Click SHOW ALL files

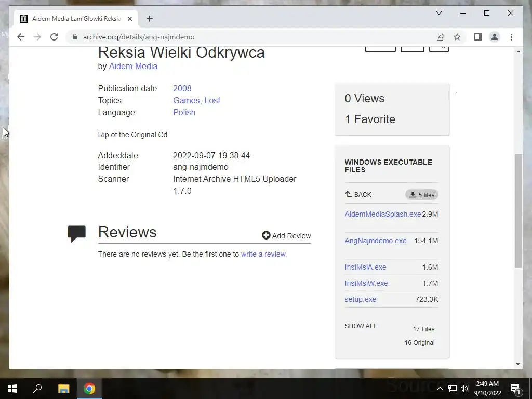point(361,326)
